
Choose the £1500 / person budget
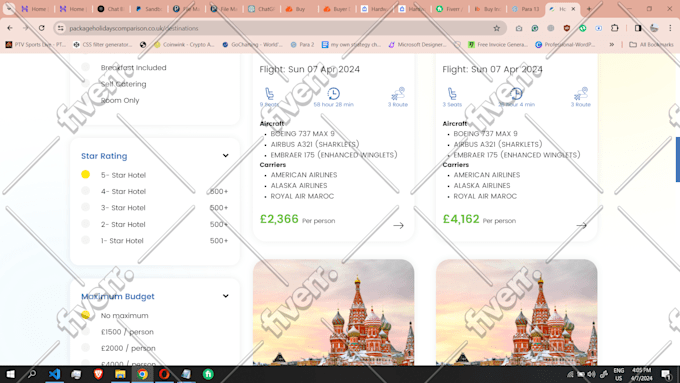point(85,331)
